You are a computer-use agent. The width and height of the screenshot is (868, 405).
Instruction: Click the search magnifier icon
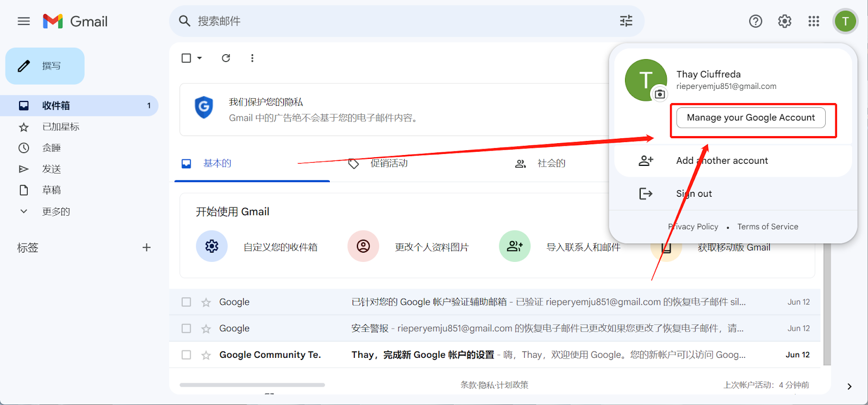click(184, 21)
